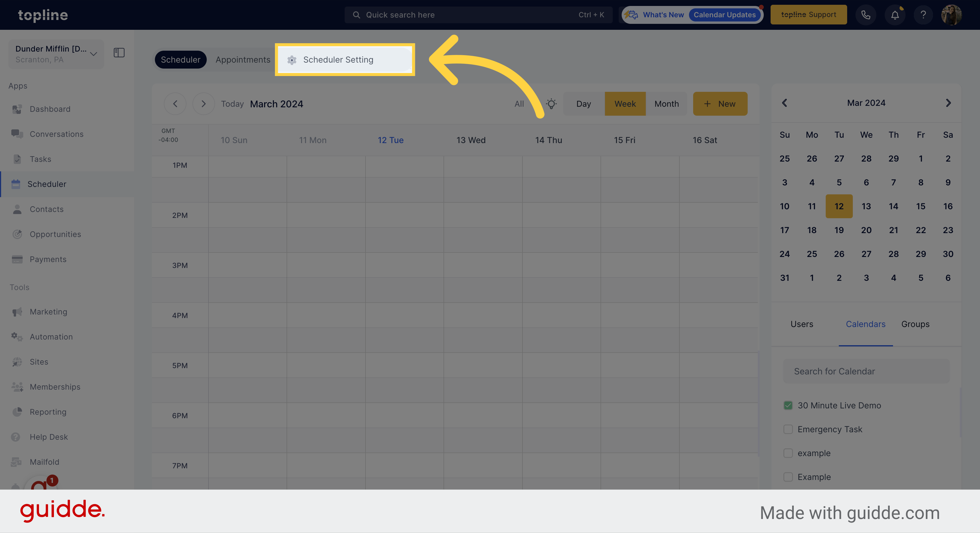The image size is (980, 533).
Task: Enable the Emergency Task calendar
Action: click(x=788, y=429)
